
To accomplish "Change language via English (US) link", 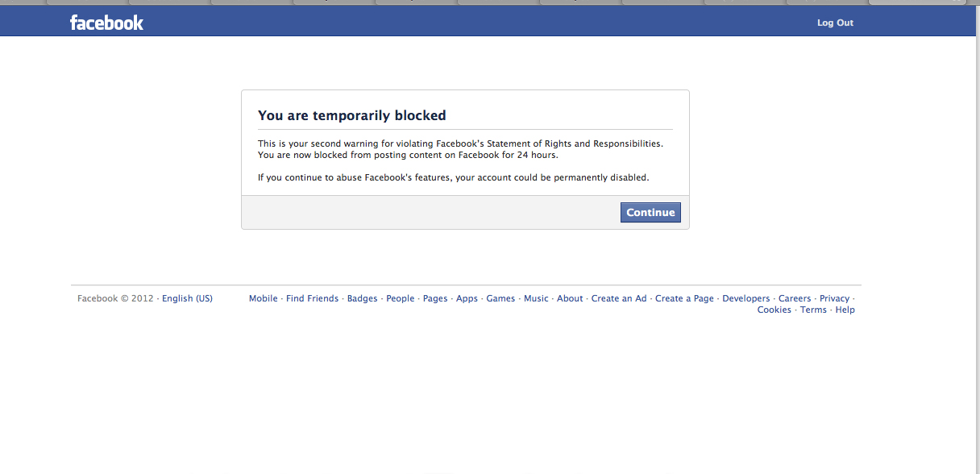I will point(187,298).
